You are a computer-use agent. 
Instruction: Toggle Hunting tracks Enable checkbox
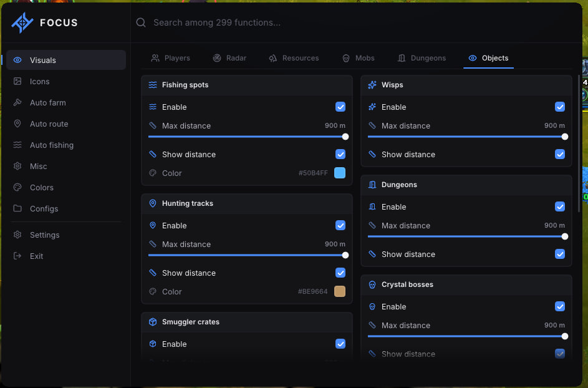click(340, 226)
